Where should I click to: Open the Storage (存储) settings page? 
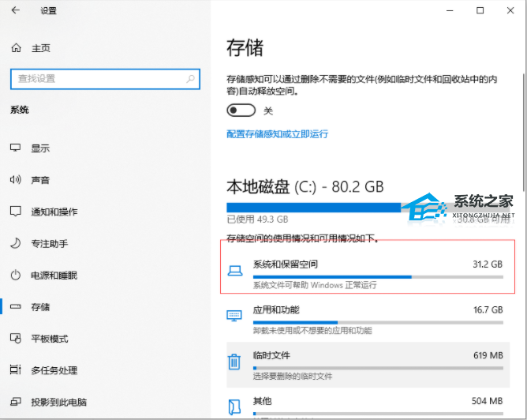40,306
